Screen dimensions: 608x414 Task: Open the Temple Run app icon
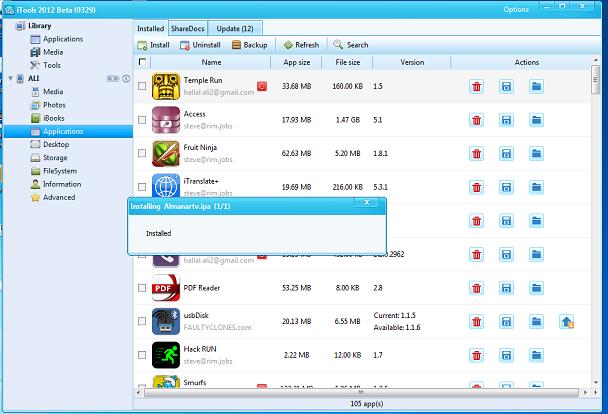pos(166,86)
